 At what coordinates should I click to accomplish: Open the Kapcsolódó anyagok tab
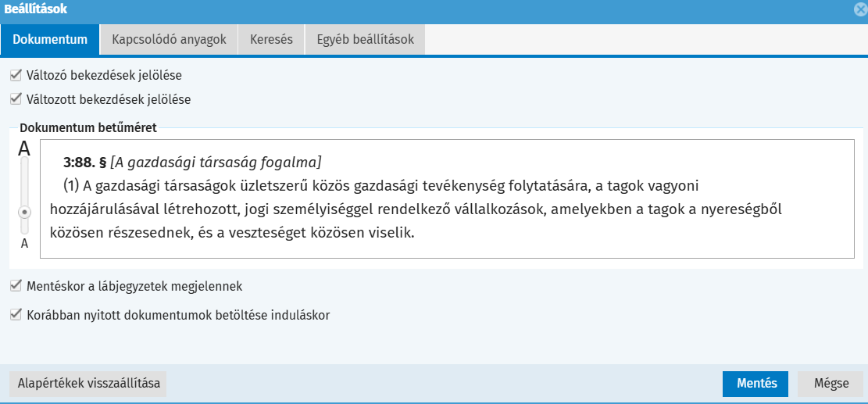click(x=169, y=39)
